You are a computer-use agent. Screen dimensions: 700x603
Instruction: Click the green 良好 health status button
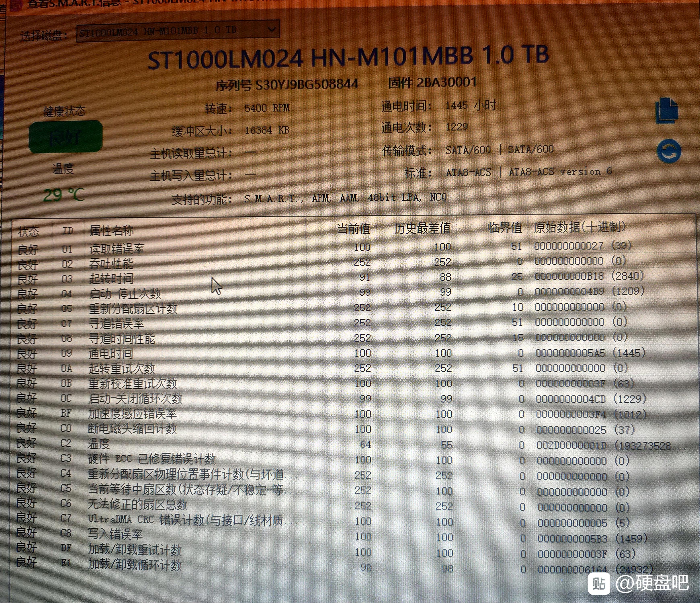click(x=66, y=137)
